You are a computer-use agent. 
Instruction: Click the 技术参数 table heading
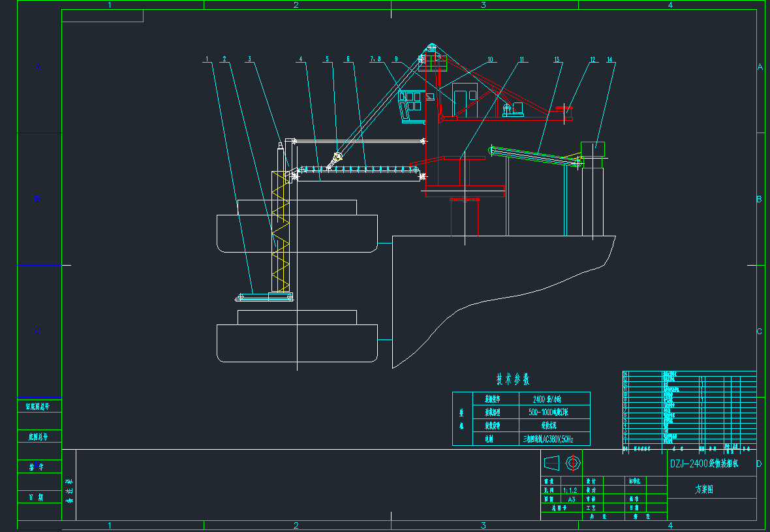pyautogui.click(x=512, y=379)
